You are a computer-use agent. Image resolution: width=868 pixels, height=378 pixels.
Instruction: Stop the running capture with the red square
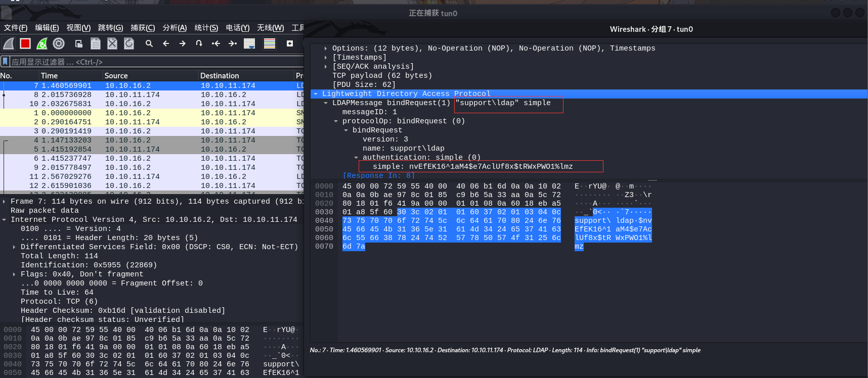25,44
